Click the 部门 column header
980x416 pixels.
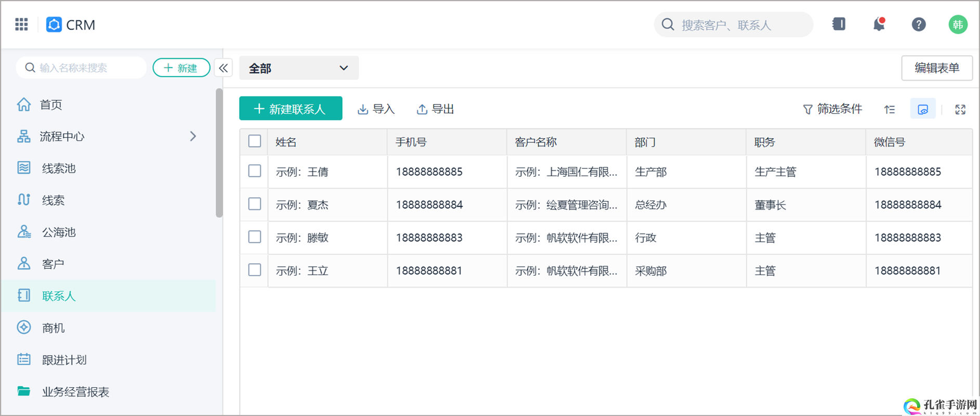pyautogui.click(x=686, y=142)
